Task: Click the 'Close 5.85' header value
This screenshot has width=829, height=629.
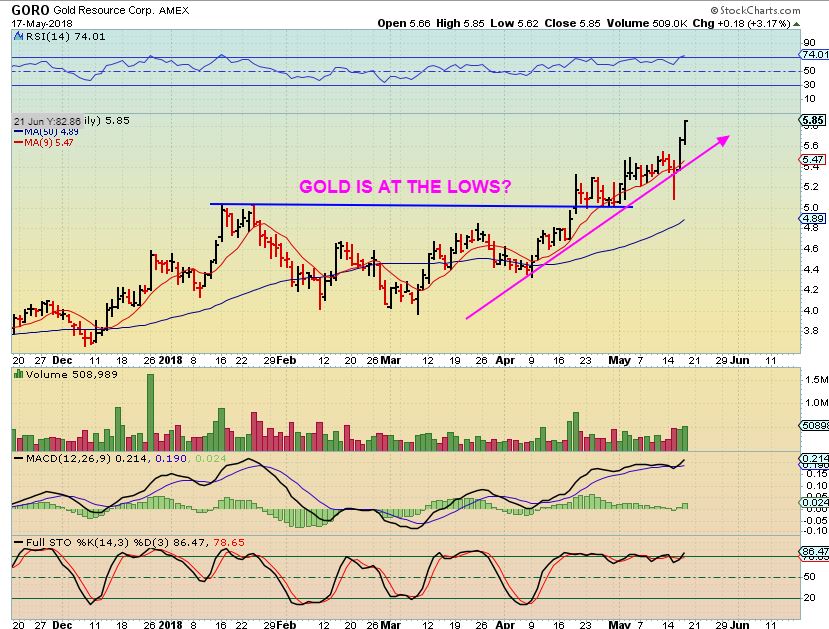Action: [x=572, y=23]
